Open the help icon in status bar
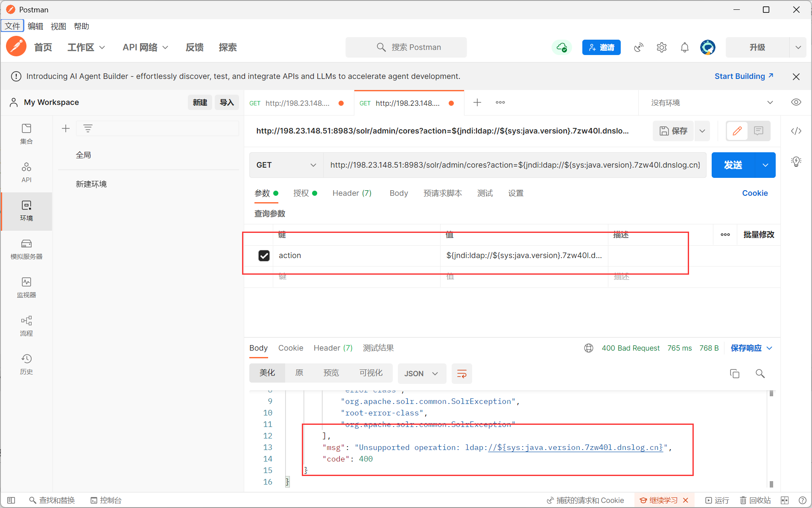Viewport: 812px width, 508px height. tap(803, 500)
